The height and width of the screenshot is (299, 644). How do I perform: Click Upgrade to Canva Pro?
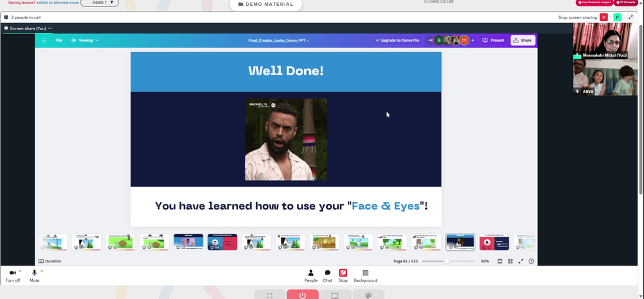(x=397, y=41)
